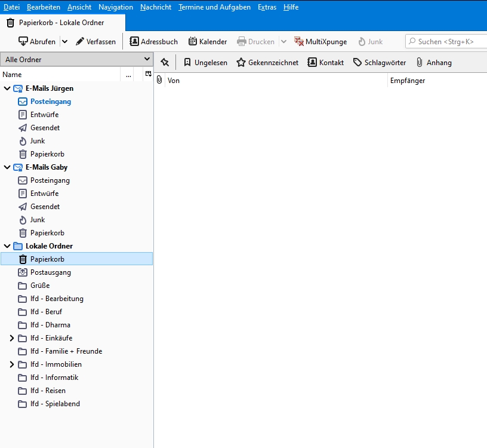Open the Nachricht menu

[156, 7]
